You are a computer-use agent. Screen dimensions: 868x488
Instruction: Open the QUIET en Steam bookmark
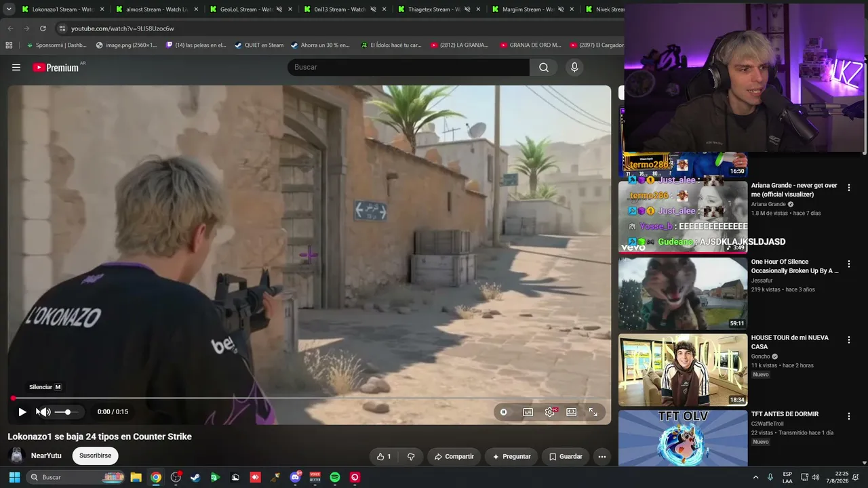pyautogui.click(x=259, y=45)
